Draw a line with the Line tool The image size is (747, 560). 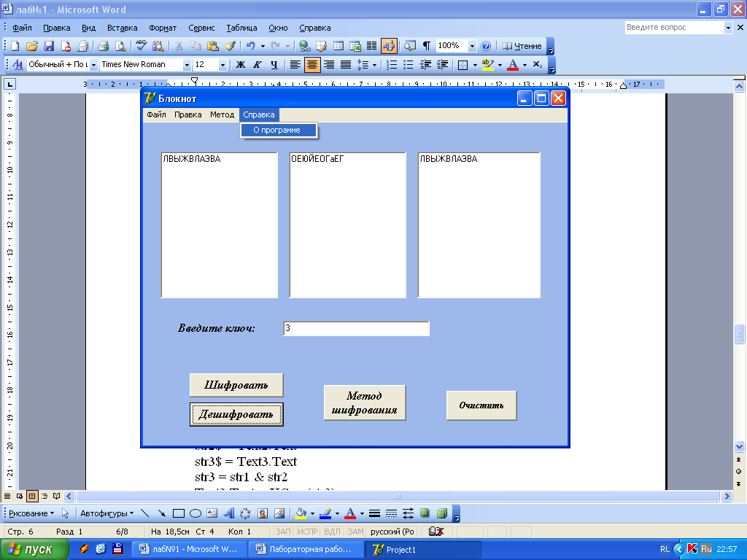point(145,513)
